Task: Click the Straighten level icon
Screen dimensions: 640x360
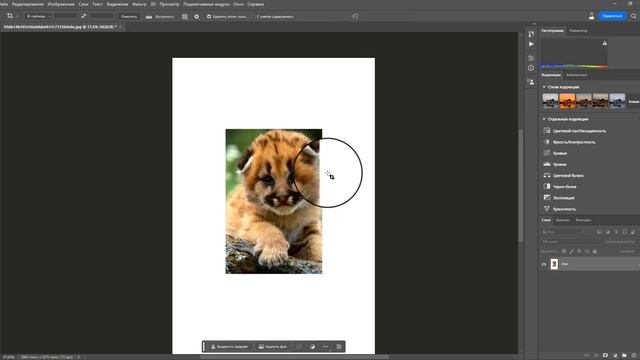Action: click(149, 17)
